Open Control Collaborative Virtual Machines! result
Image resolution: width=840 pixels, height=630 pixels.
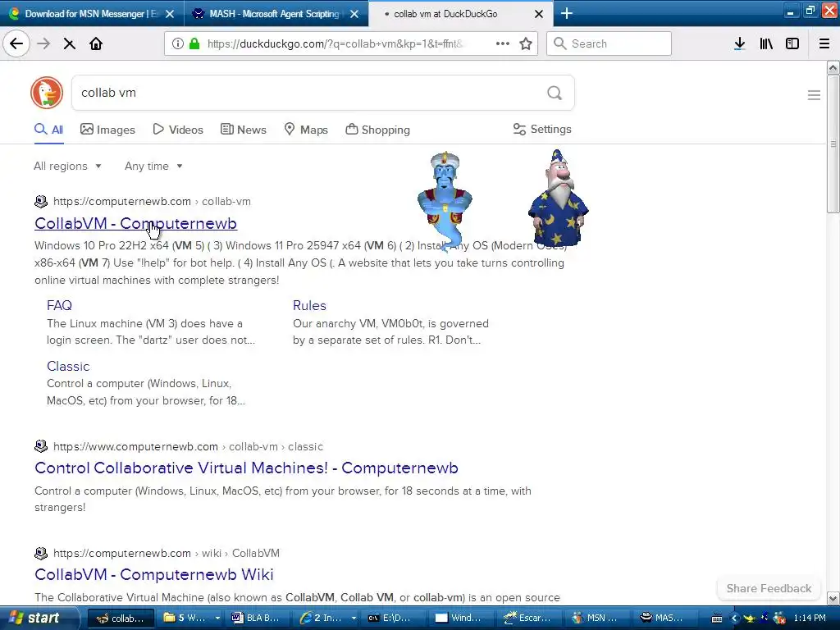[x=246, y=468]
